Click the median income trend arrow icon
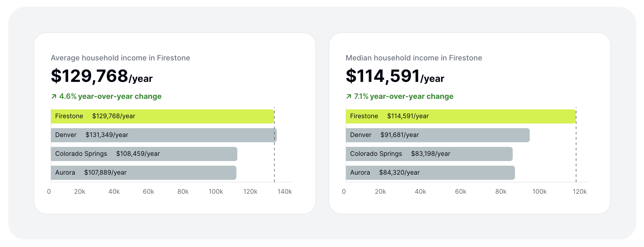Screen dimensions: 644x247 349,96
